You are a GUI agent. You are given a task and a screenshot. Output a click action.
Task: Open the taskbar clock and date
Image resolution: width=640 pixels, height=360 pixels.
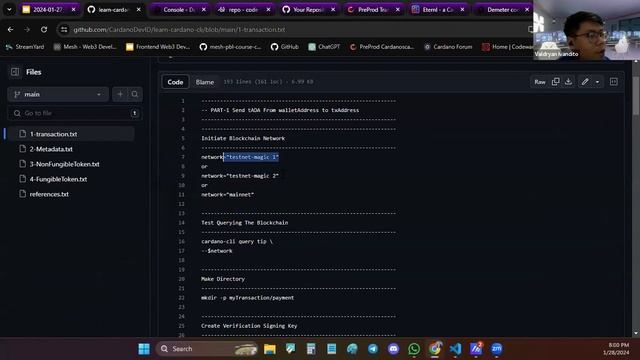616,349
